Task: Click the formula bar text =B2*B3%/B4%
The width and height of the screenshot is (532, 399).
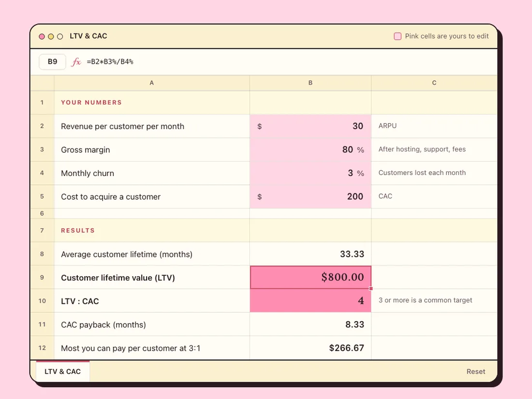Action: pyautogui.click(x=110, y=62)
